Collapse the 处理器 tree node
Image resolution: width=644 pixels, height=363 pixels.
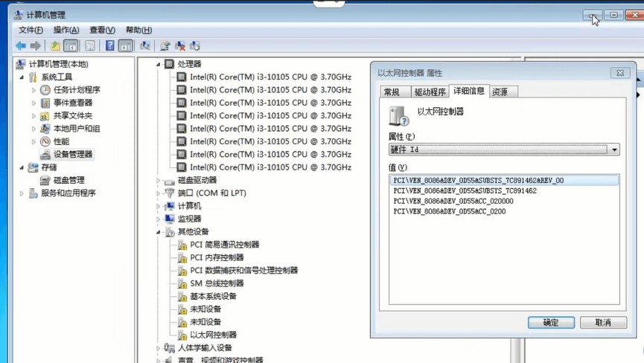(x=158, y=65)
